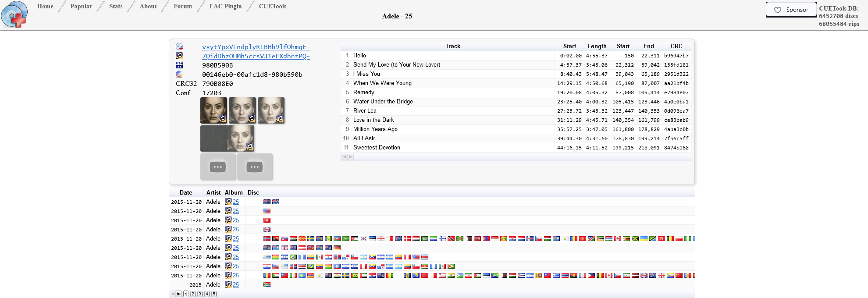Click the music icon in the US flag row
The image size is (868, 298).
tap(228, 211)
